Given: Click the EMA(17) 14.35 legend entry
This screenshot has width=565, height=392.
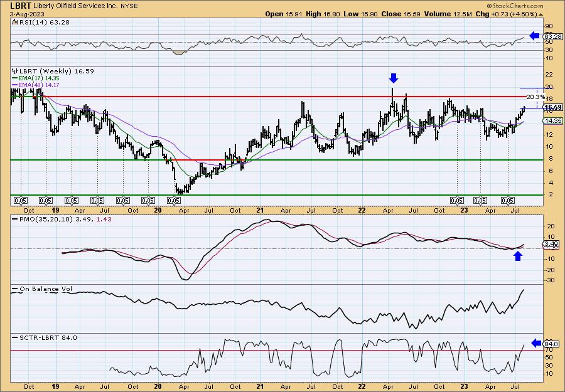Looking at the screenshot, I should (x=36, y=78).
